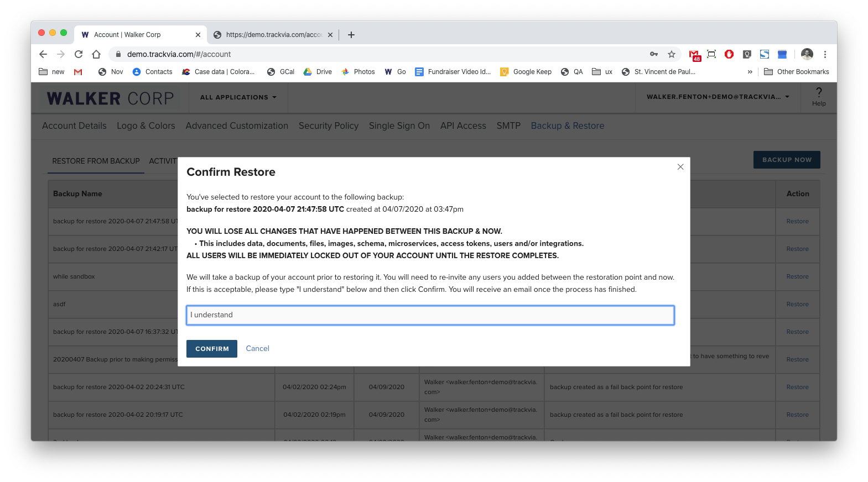Click the lock icon in address bar

(x=118, y=54)
